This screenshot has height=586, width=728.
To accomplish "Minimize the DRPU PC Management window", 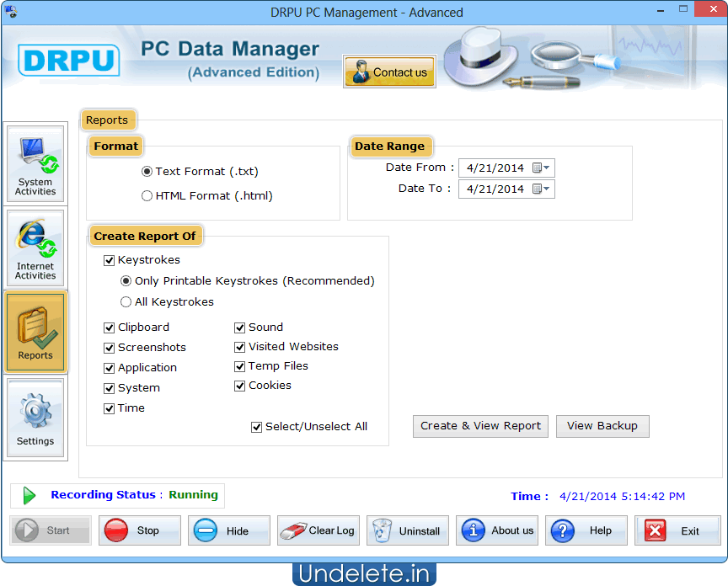I will pos(660,10).
